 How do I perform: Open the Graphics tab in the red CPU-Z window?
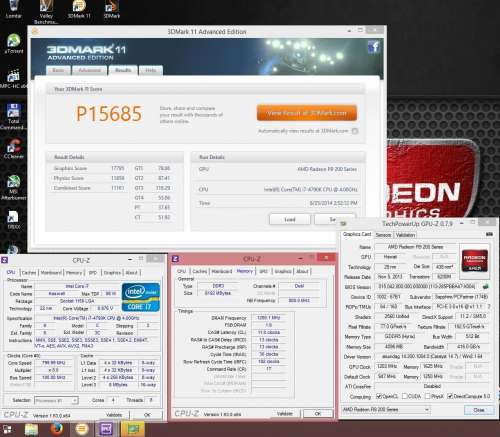(x=283, y=271)
